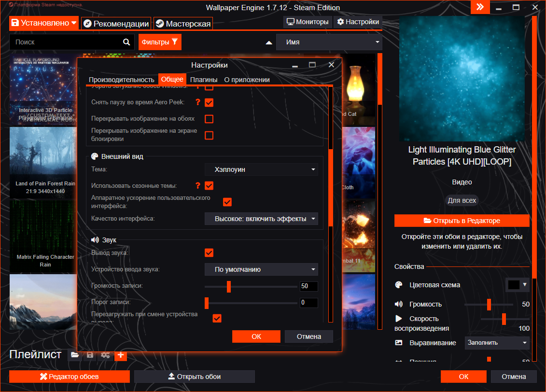Click the palette icon of Внешний вид section
The width and height of the screenshot is (546, 392).
(94, 156)
